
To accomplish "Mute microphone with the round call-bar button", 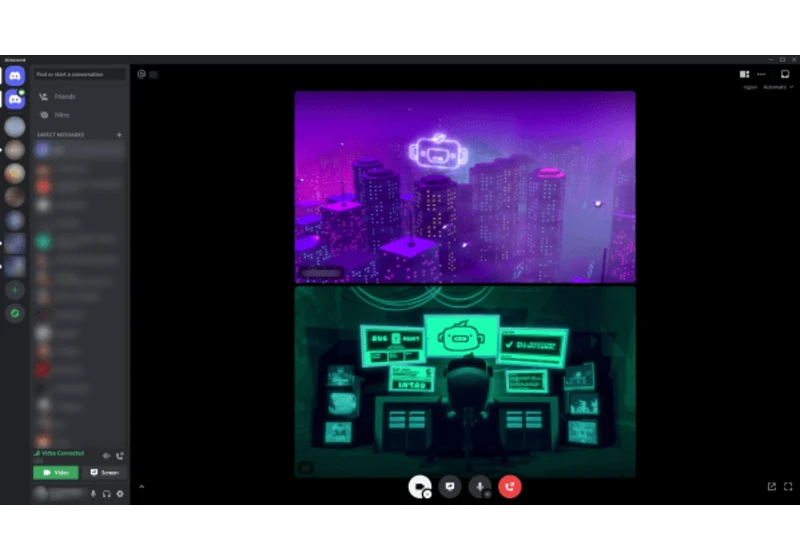I will [x=480, y=487].
